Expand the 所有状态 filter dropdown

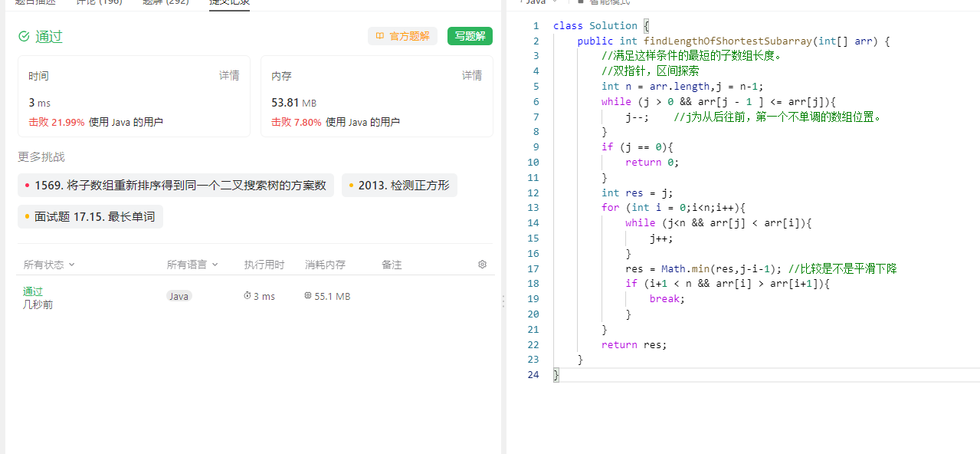tap(49, 265)
